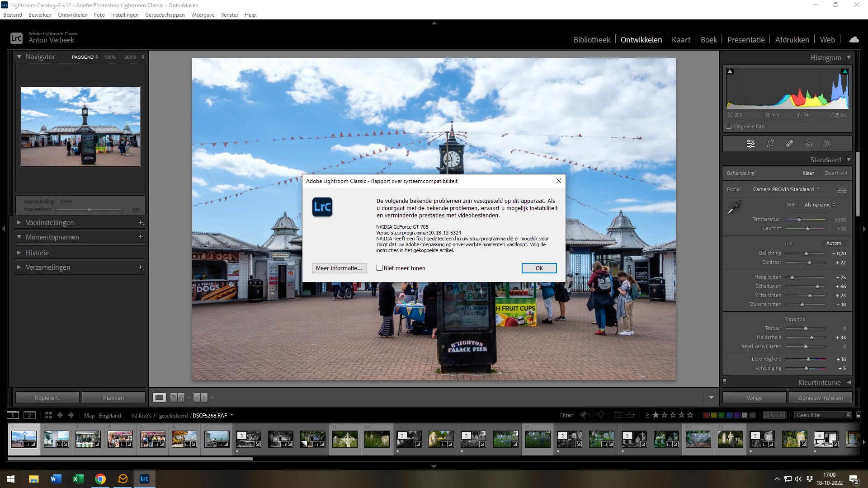
Task: Click the Red Eye correction tool icon
Action: (x=809, y=144)
